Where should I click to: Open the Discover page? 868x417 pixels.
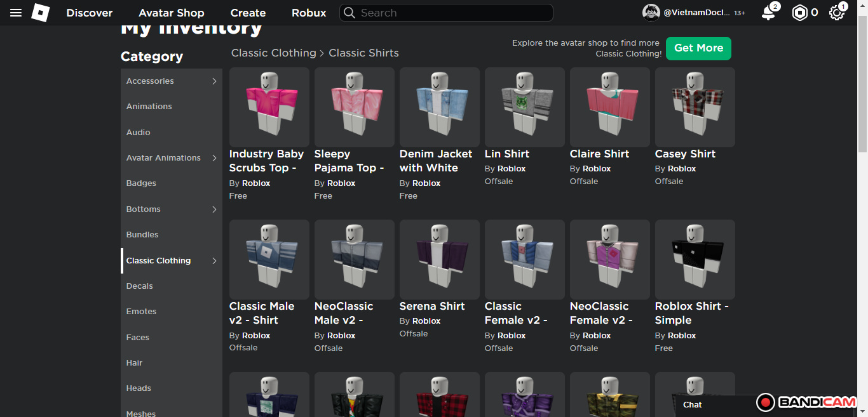(x=90, y=13)
